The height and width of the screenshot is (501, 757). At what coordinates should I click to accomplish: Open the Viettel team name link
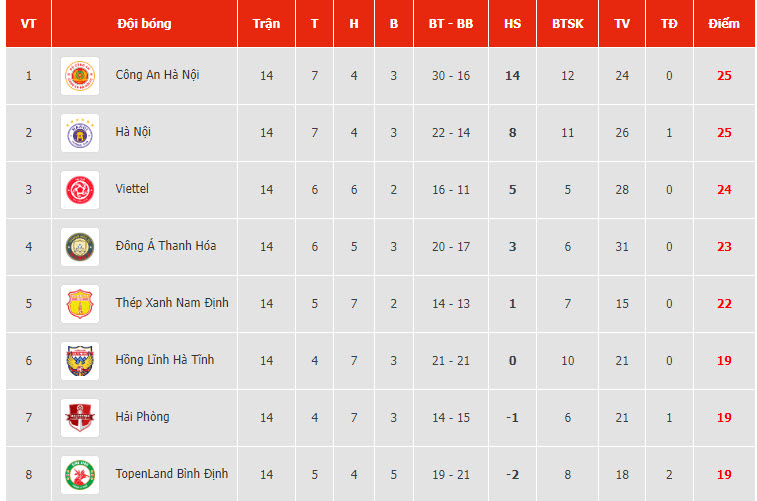click(x=132, y=189)
